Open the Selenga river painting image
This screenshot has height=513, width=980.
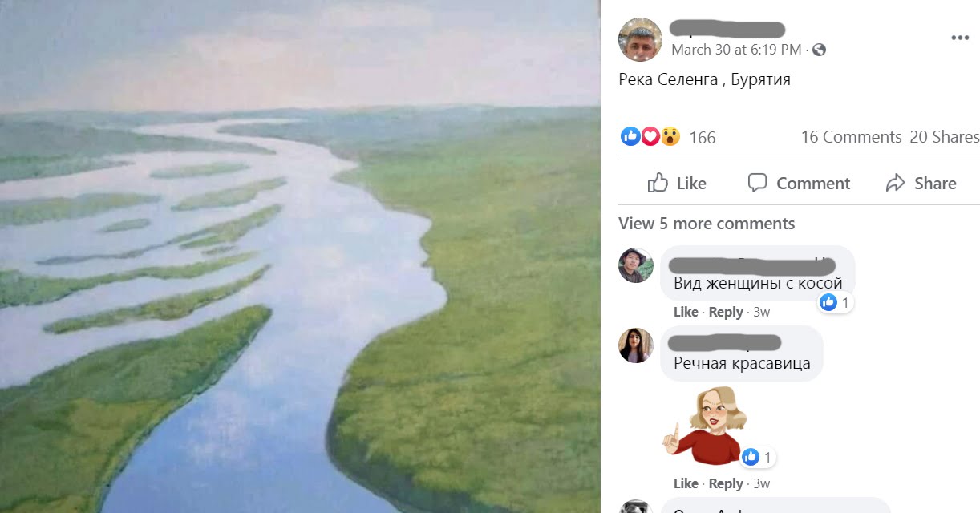pyautogui.click(x=300, y=256)
